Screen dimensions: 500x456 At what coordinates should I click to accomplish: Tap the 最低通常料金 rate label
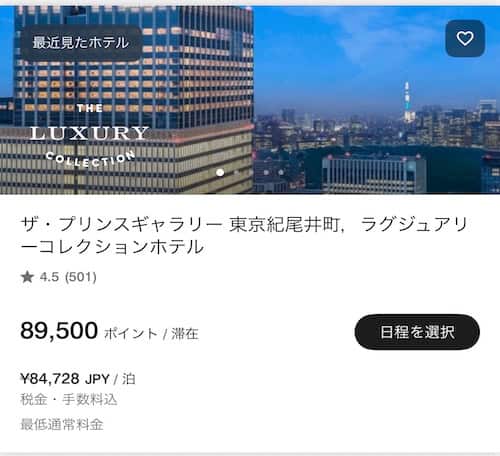coord(62,424)
